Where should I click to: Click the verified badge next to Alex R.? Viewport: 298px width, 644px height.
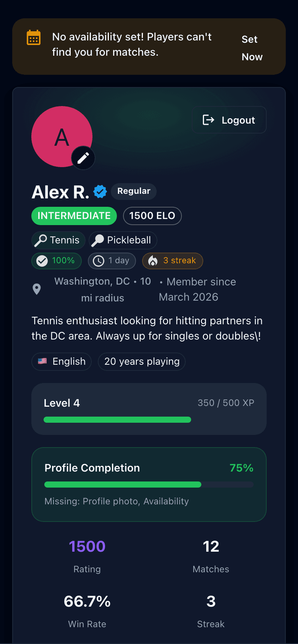point(100,191)
